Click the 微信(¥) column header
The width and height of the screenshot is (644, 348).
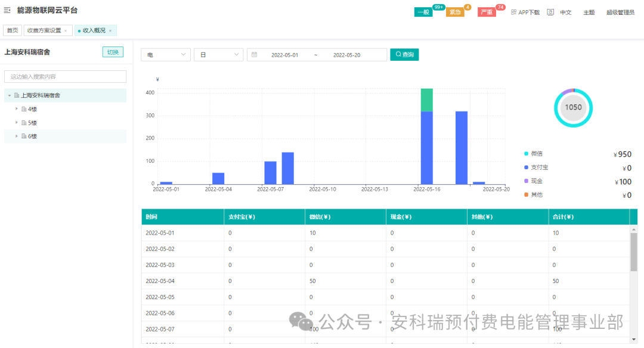(x=345, y=217)
